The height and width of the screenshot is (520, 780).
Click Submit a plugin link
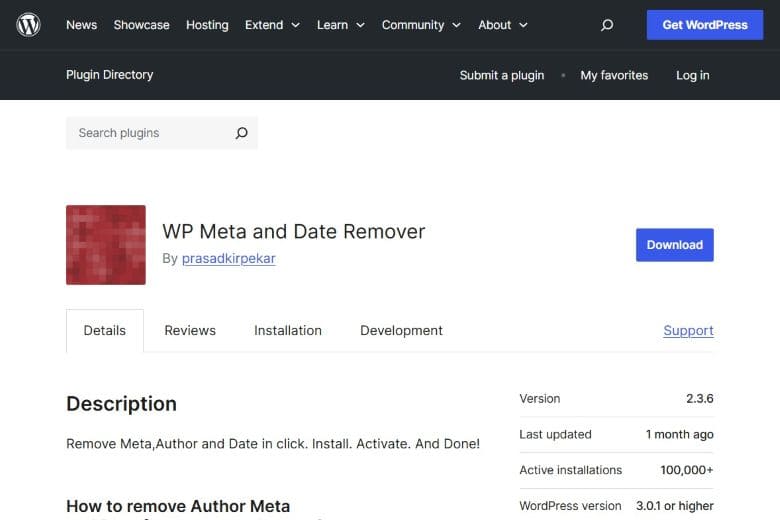pyautogui.click(x=501, y=75)
